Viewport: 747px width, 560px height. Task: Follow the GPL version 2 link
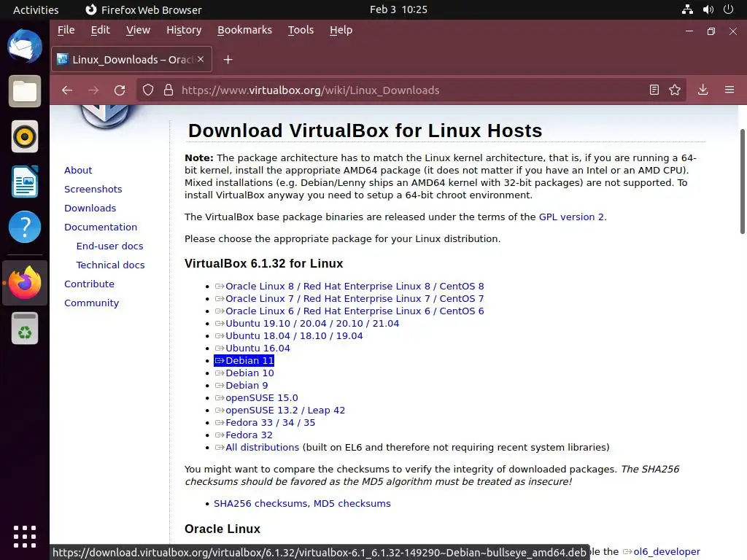click(571, 217)
